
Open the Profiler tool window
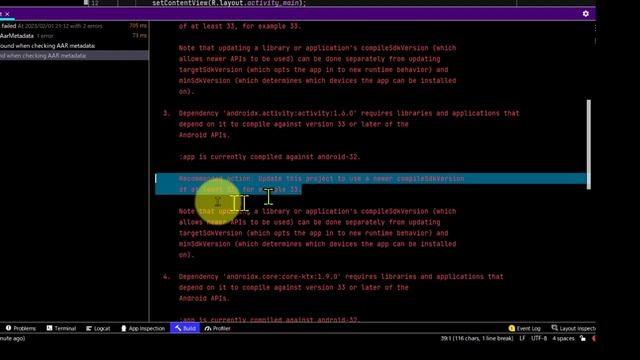[x=218, y=328]
